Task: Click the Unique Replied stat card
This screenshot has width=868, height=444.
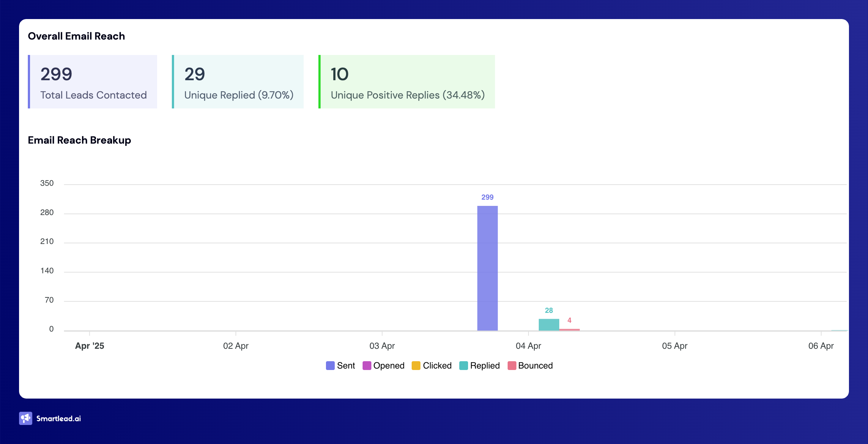Action: pyautogui.click(x=238, y=82)
